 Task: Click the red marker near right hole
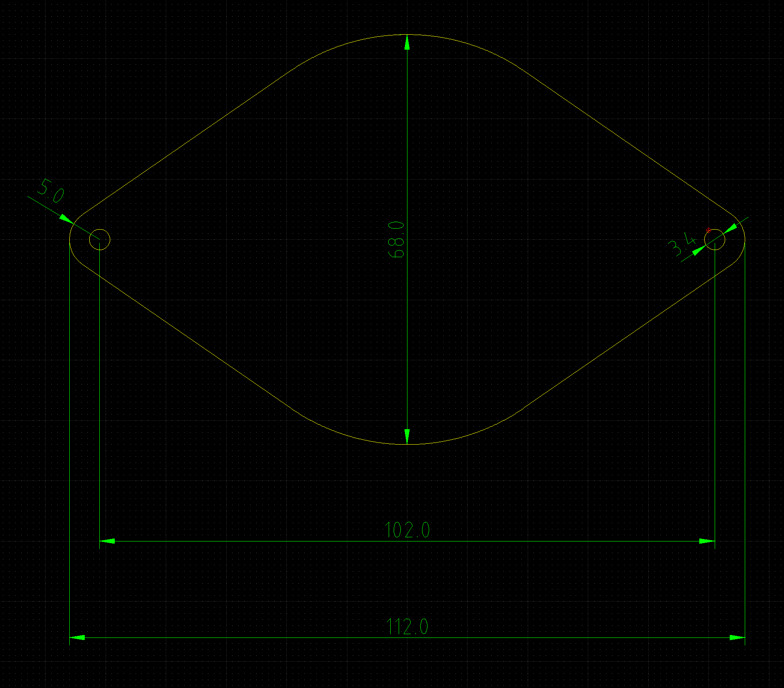[708, 230]
